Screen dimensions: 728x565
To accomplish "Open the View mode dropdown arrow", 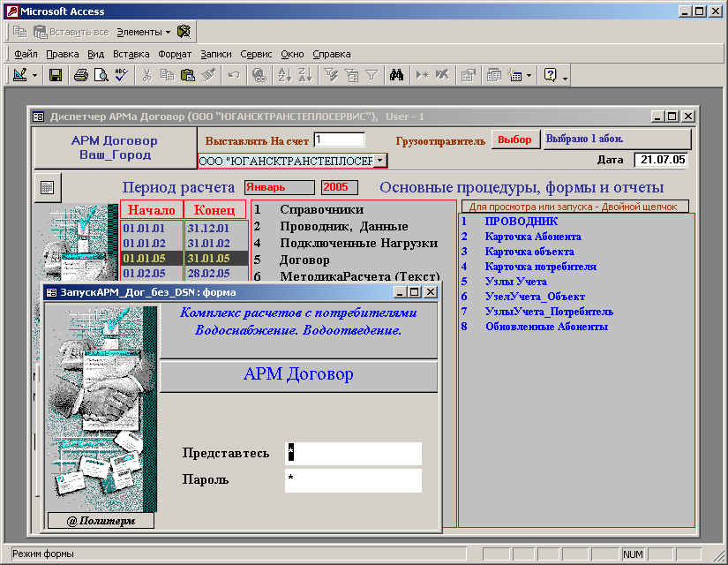I will click(x=35, y=75).
